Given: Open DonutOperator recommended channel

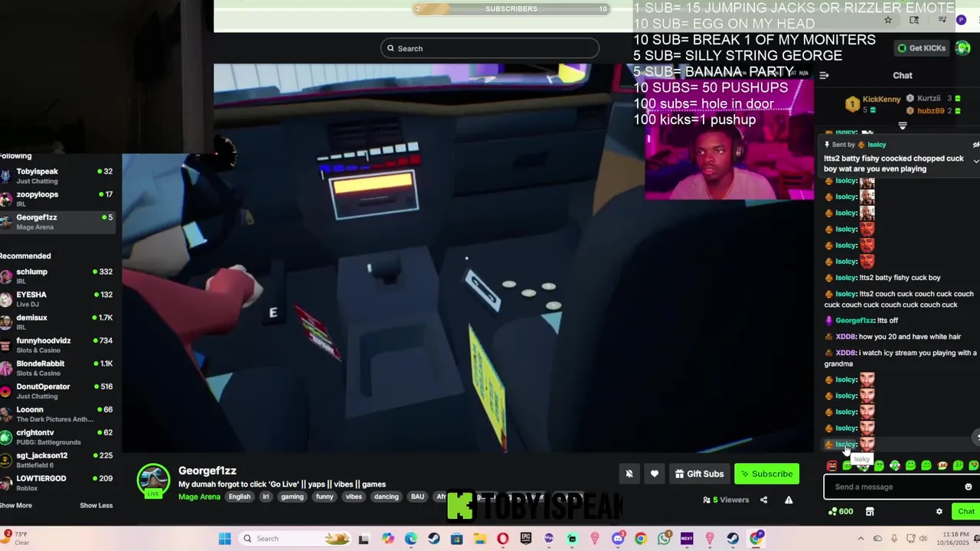Looking at the screenshot, I should point(57,391).
